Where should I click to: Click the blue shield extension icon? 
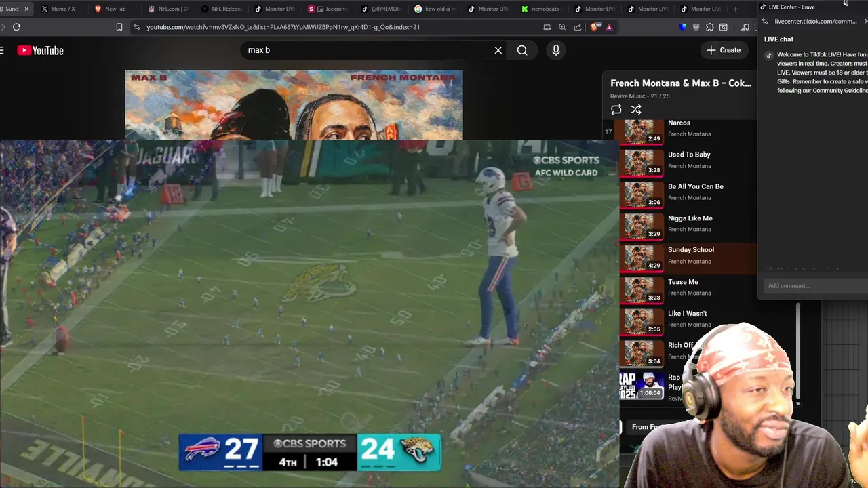(682, 27)
